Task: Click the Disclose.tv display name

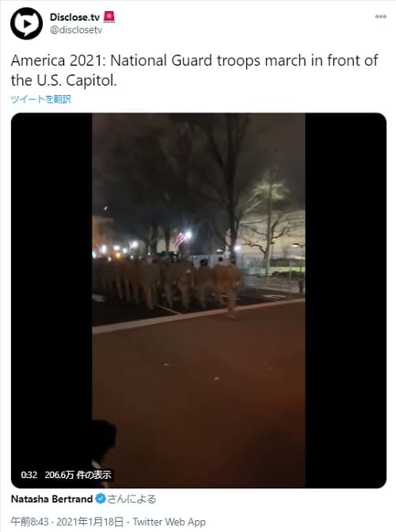Action: tap(74, 17)
